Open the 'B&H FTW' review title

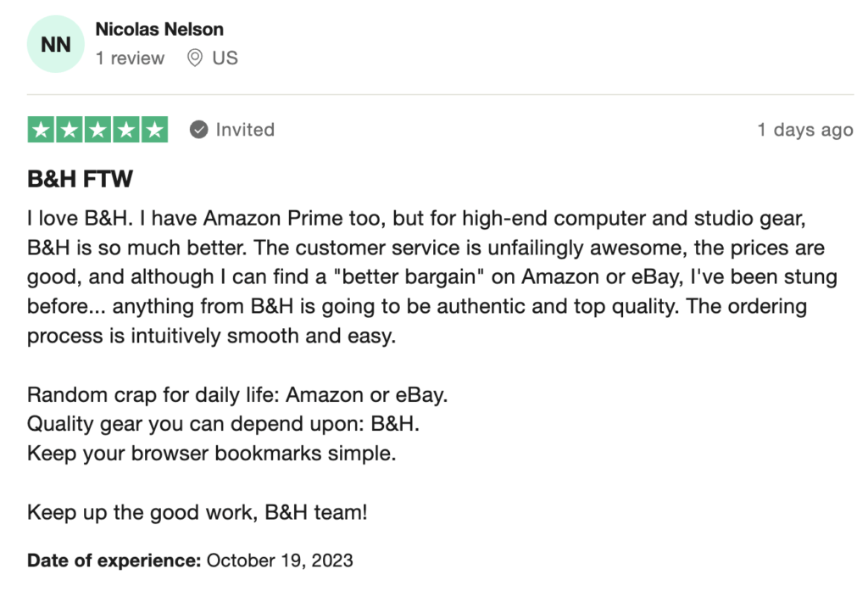[81, 179]
